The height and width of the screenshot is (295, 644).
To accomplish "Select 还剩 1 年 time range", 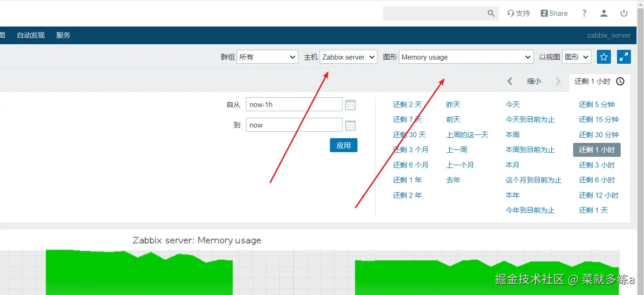I will point(407,180).
